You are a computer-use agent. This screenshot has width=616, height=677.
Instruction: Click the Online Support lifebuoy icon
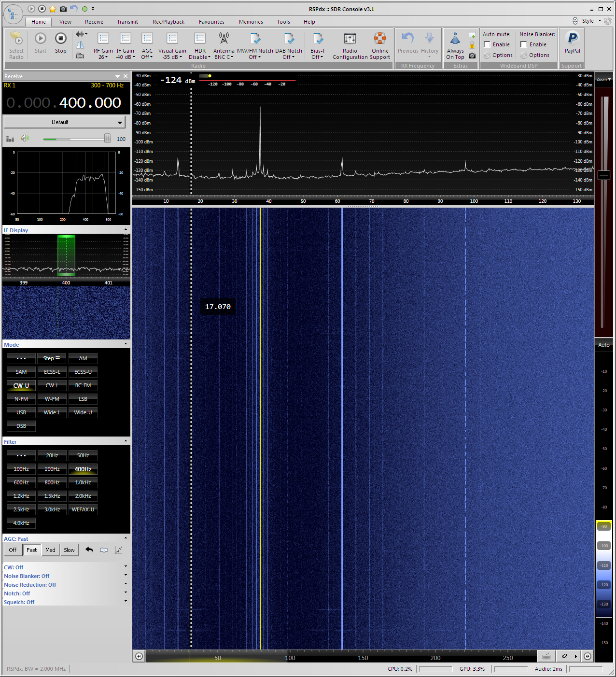click(x=380, y=39)
